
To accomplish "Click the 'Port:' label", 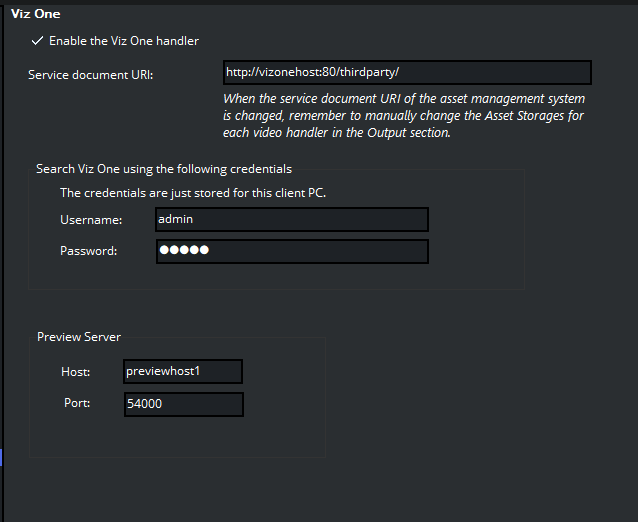I will click(x=75, y=404).
